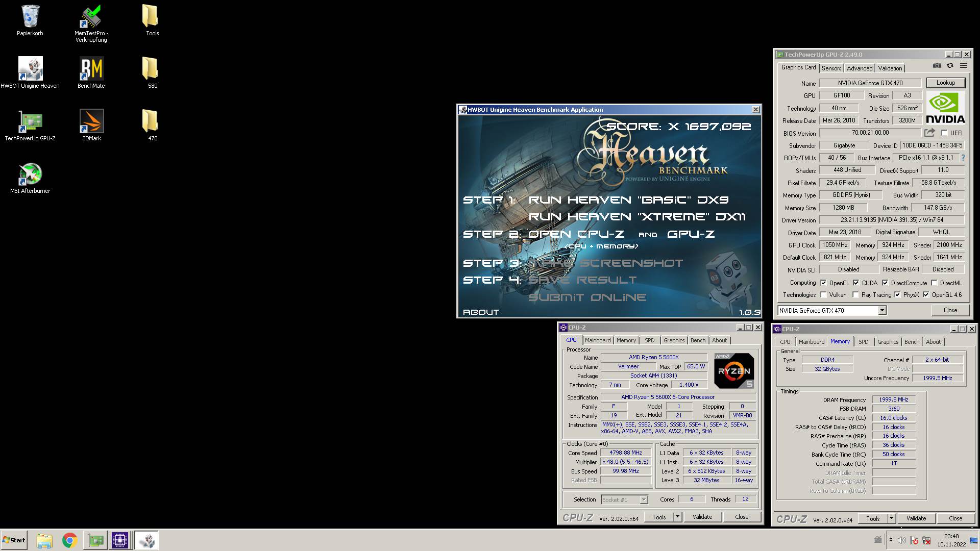Click the volume tray icon
Screen dimensions: 980x551
[x=902, y=540]
